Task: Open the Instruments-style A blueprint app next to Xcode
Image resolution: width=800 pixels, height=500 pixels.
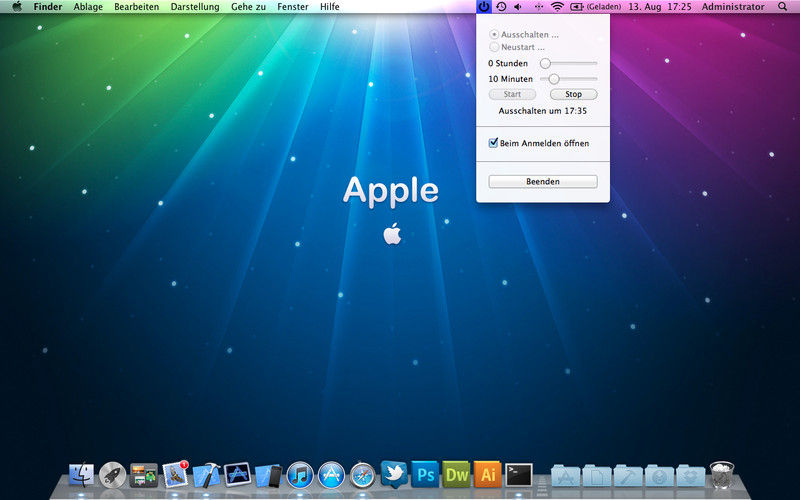Action: (237, 474)
